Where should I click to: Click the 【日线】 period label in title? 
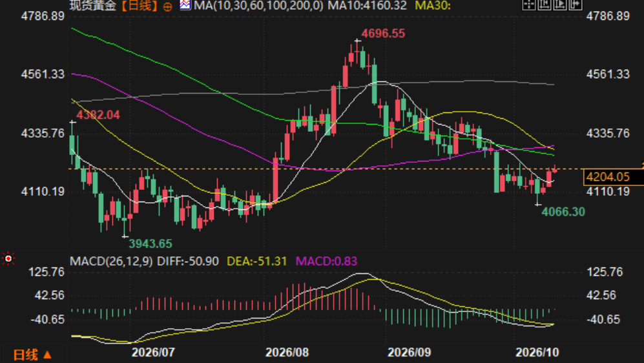tap(140, 5)
